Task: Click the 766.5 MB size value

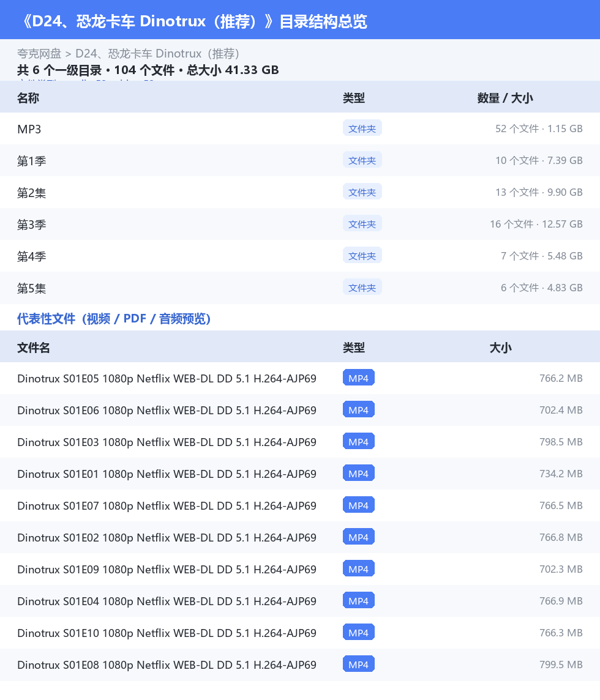Action: coord(561,505)
